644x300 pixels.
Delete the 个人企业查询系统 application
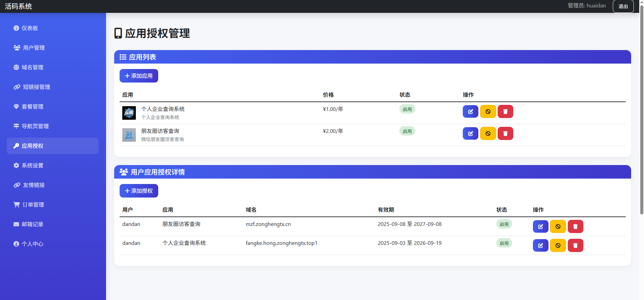point(505,112)
